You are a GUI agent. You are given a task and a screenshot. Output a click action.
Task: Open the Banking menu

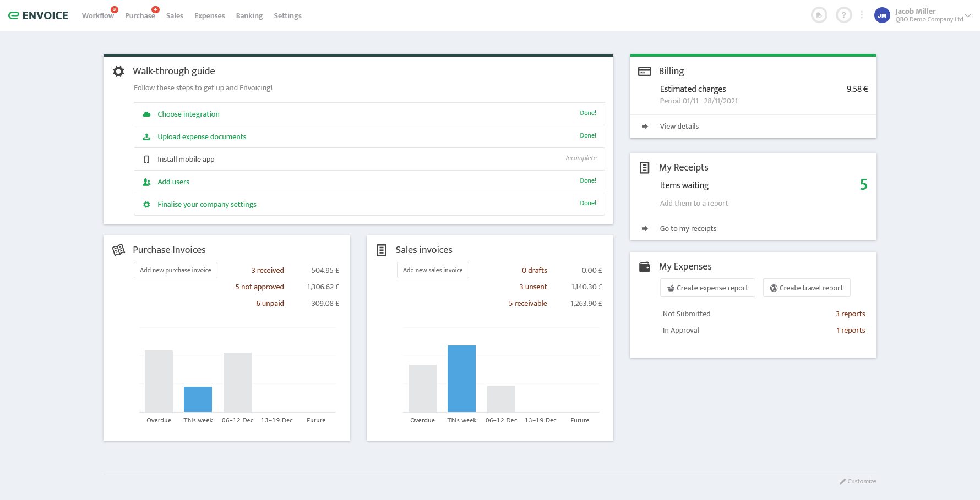click(x=249, y=16)
